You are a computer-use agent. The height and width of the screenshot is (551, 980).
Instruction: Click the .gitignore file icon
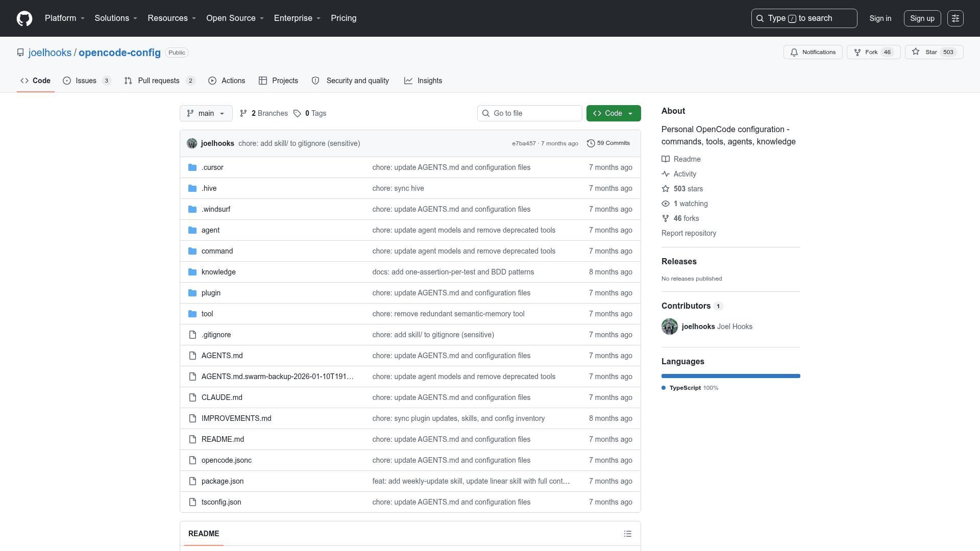tap(192, 335)
